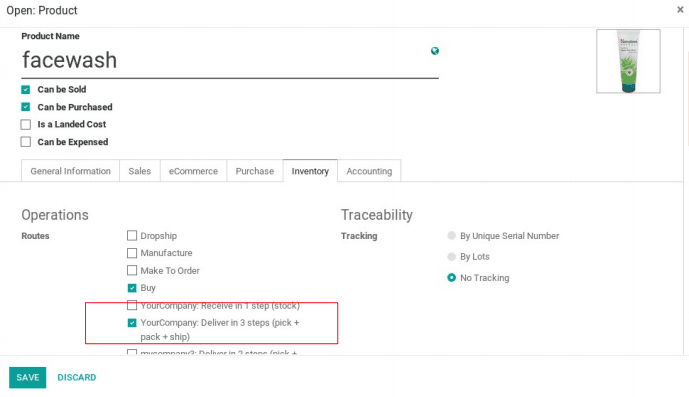This screenshot has width=689, height=397.
Task: Click the globe translate icon
Action: coord(435,51)
